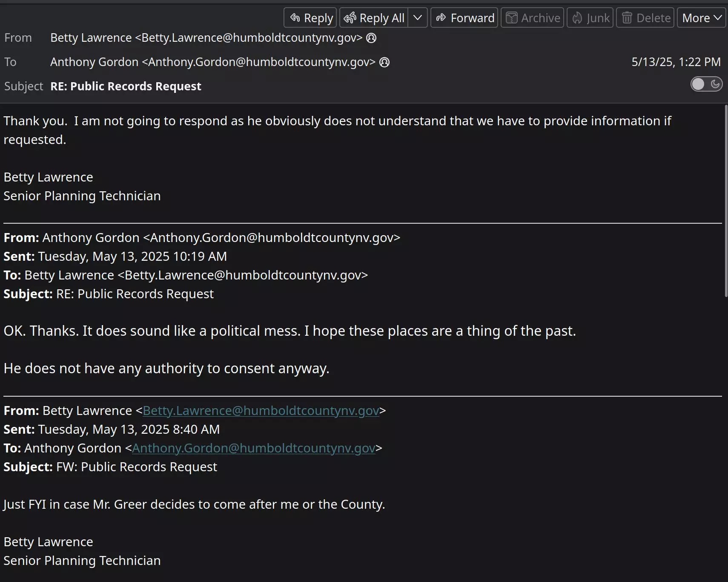Click 'Sent: Tuesday, May 13, 2025 10:19 AM' line
Image resolution: width=728 pixels, height=582 pixels.
115,256
